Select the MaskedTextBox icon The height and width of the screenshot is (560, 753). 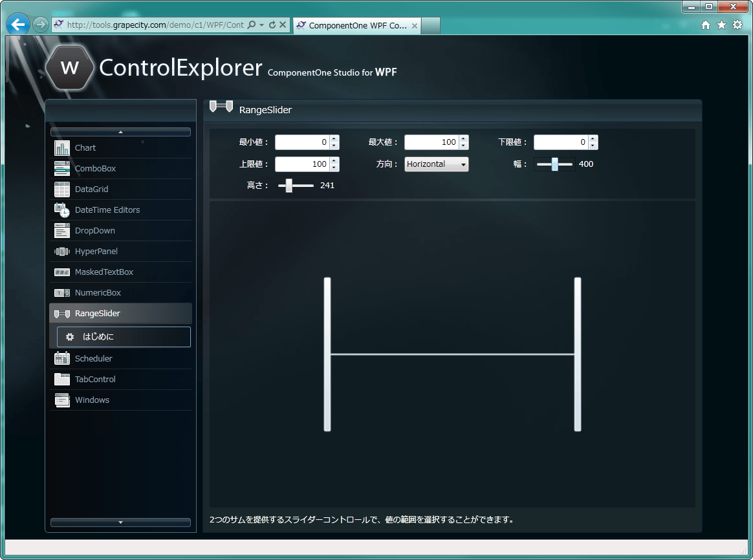point(61,272)
